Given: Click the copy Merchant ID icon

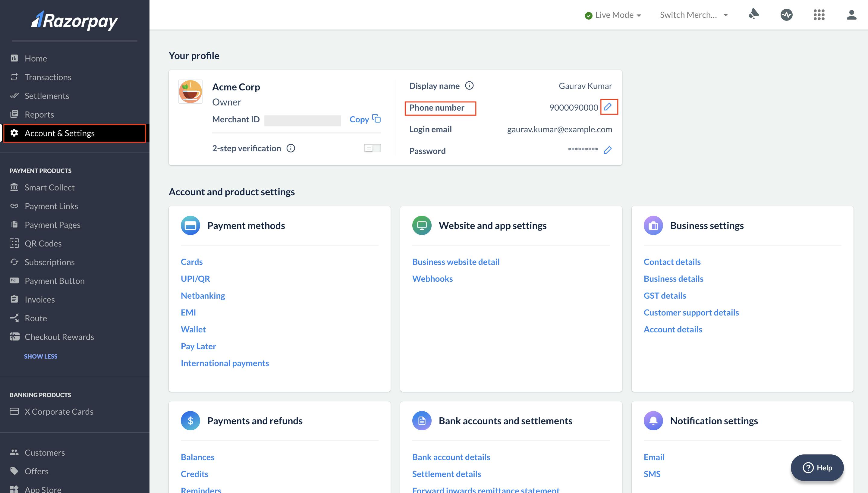Looking at the screenshot, I should click(x=376, y=118).
